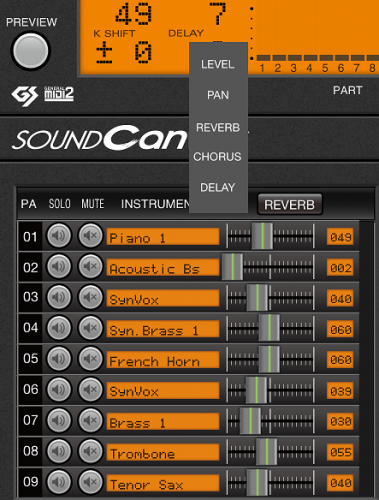The width and height of the screenshot is (379, 500).
Task: Mute part 05 French Horn
Action: coord(90,359)
